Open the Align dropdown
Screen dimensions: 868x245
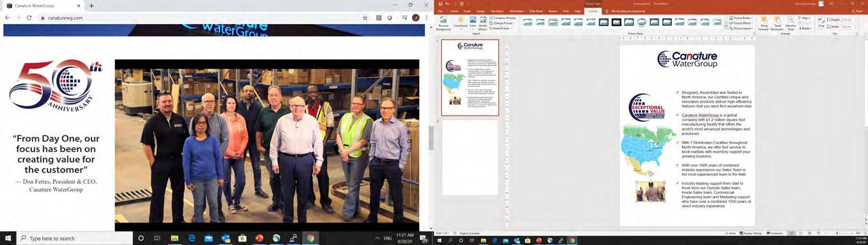[805, 18]
